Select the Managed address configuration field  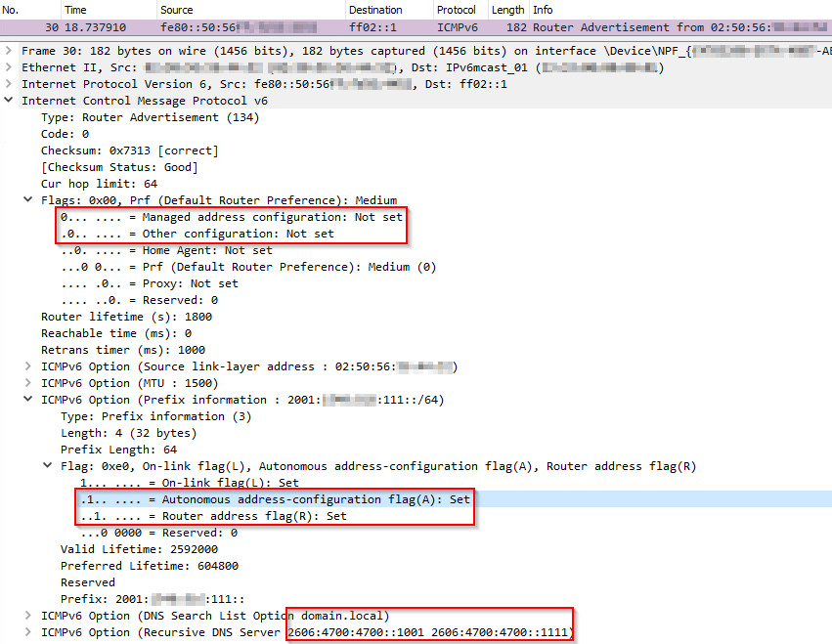click(x=231, y=217)
